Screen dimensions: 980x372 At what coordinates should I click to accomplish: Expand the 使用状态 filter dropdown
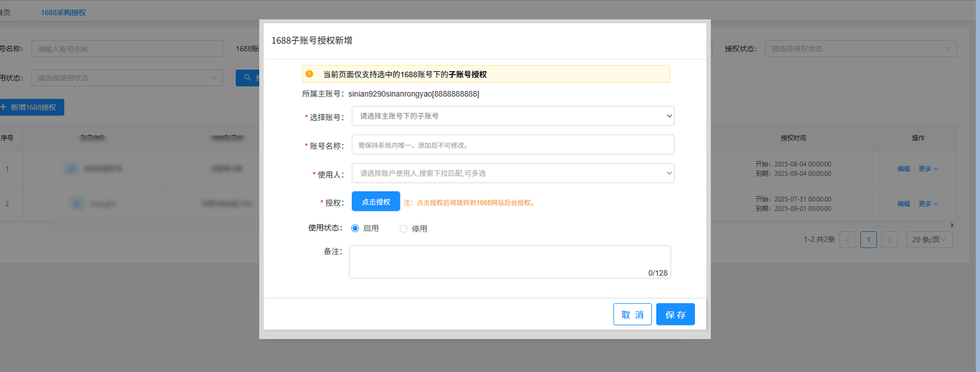click(x=126, y=78)
